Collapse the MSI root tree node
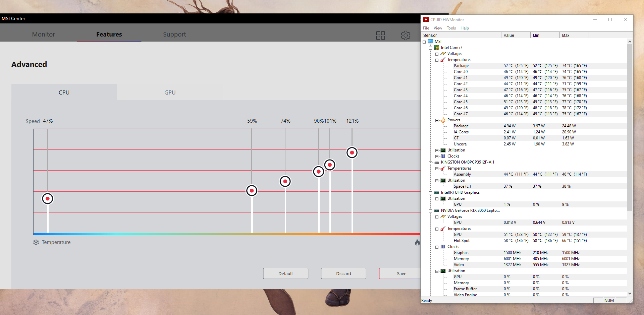644x315 pixels. (424, 42)
